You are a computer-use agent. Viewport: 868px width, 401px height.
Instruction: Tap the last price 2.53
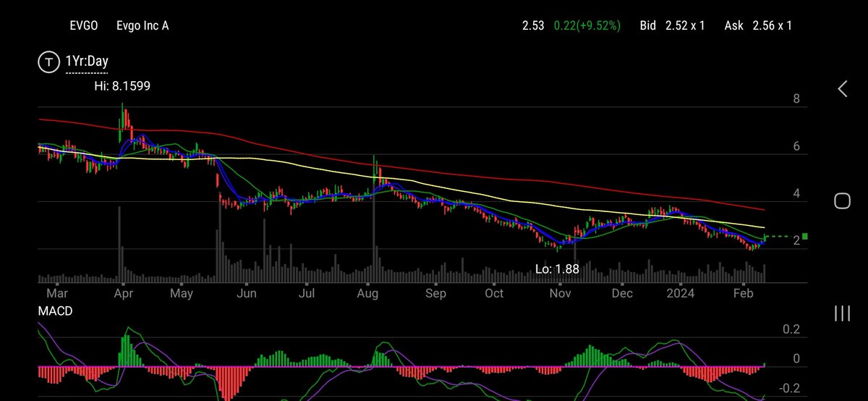(x=533, y=25)
